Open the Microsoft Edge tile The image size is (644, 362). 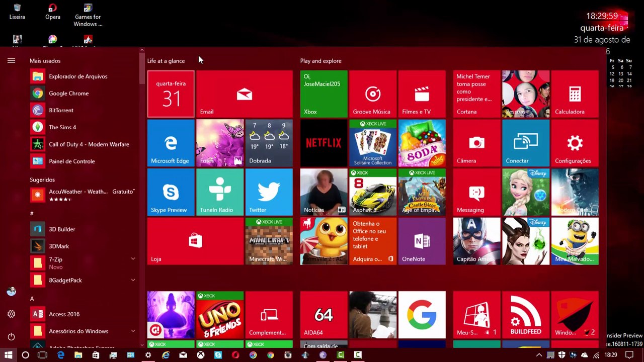pyautogui.click(x=171, y=143)
